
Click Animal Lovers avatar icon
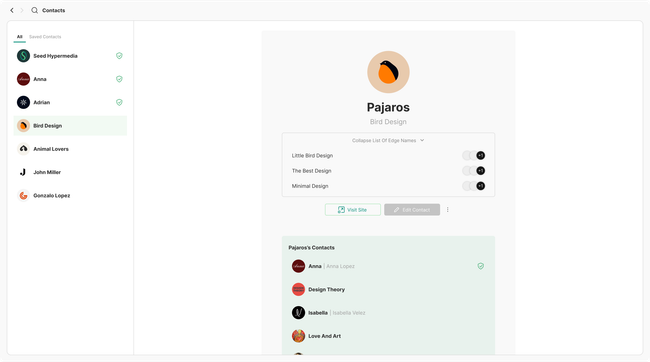(23, 149)
